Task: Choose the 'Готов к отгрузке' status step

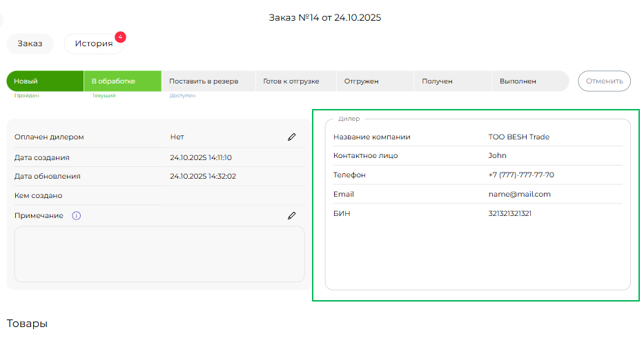Action: click(x=291, y=81)
